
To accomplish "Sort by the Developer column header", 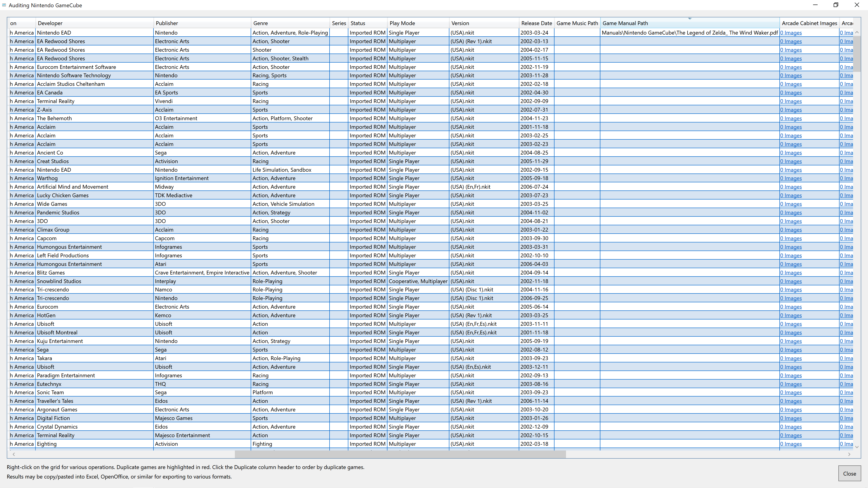I will [94, 23].
